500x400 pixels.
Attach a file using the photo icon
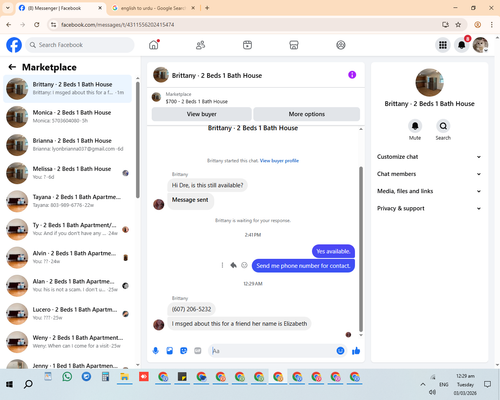170,351
